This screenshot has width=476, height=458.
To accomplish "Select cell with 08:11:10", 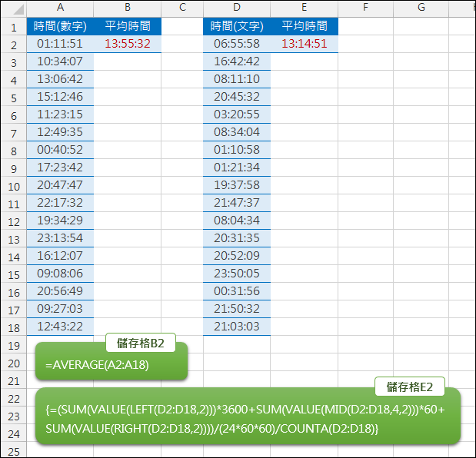I will click(237, 79).
